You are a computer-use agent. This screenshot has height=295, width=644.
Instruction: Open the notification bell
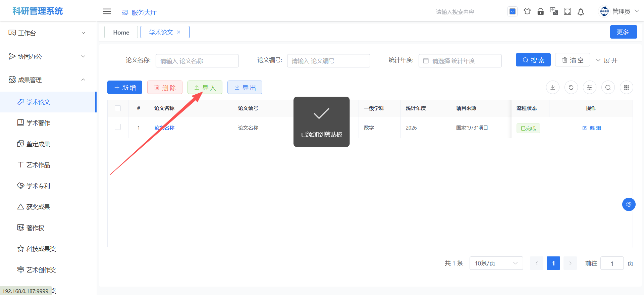coord(581,12)
